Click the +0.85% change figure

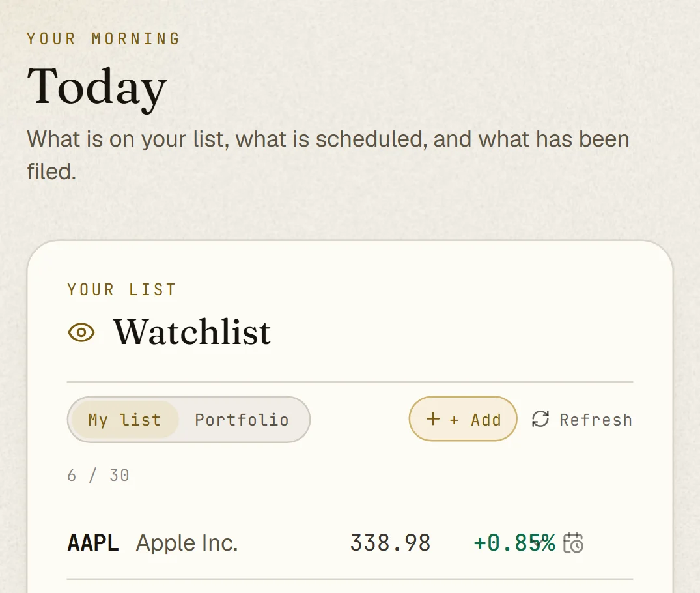[x=514, y=543]
